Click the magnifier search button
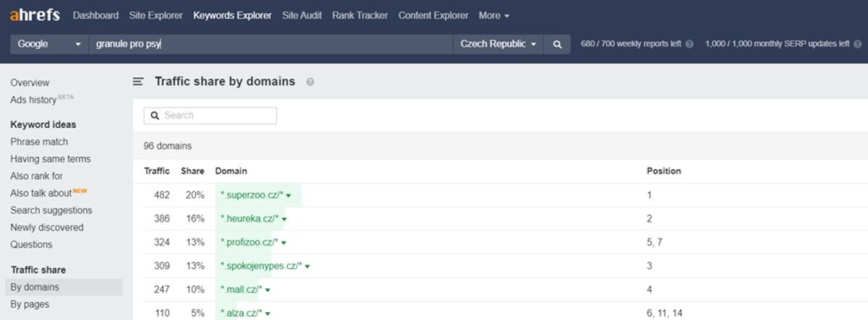The height and width of the screenshot is (320, 868). click(557, 44)
